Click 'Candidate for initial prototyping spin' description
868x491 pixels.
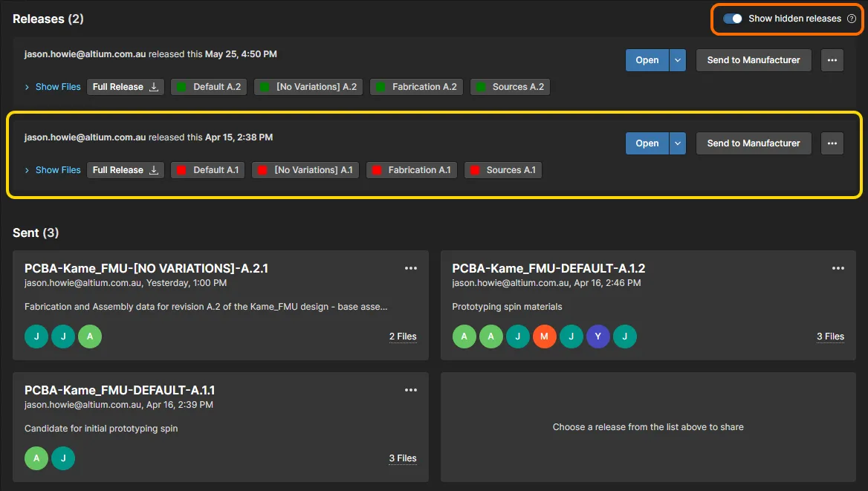pyautogui.click(x=101, y=429)
